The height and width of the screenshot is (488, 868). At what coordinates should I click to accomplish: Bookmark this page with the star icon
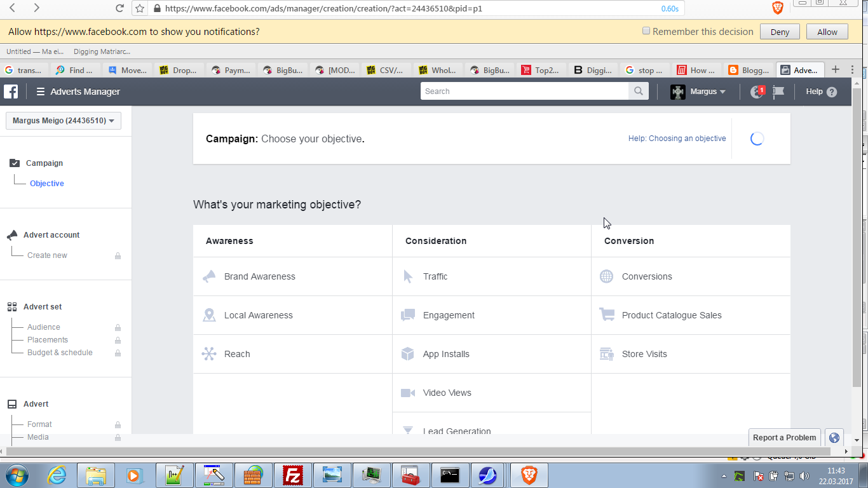[x=140, y=8]
